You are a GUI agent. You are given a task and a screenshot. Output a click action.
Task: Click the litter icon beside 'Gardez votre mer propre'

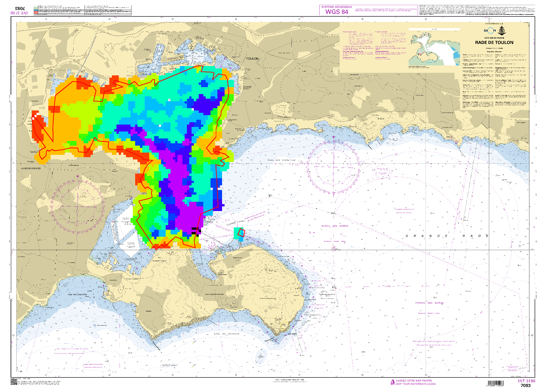(393, 382)
